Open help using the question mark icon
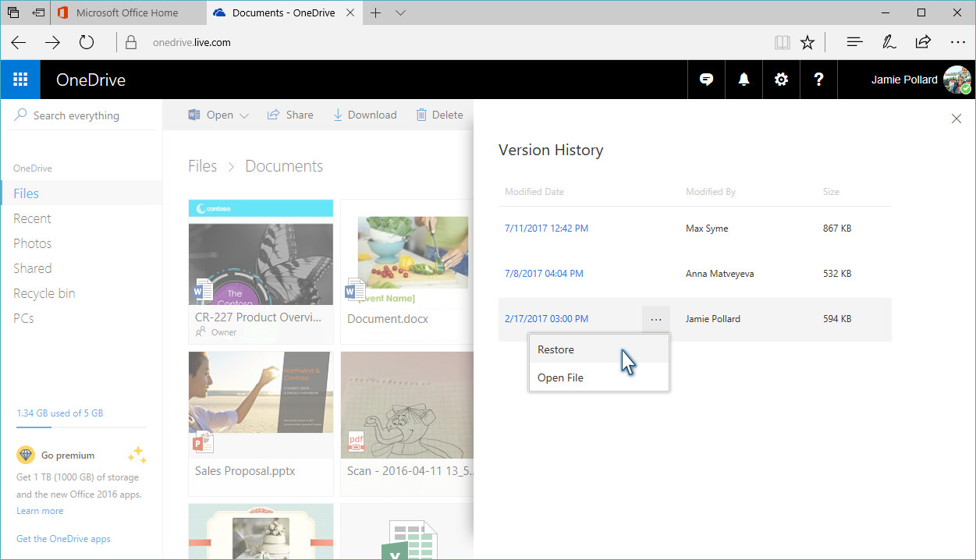This screenshot has height=560, width=976. point(818,79)
